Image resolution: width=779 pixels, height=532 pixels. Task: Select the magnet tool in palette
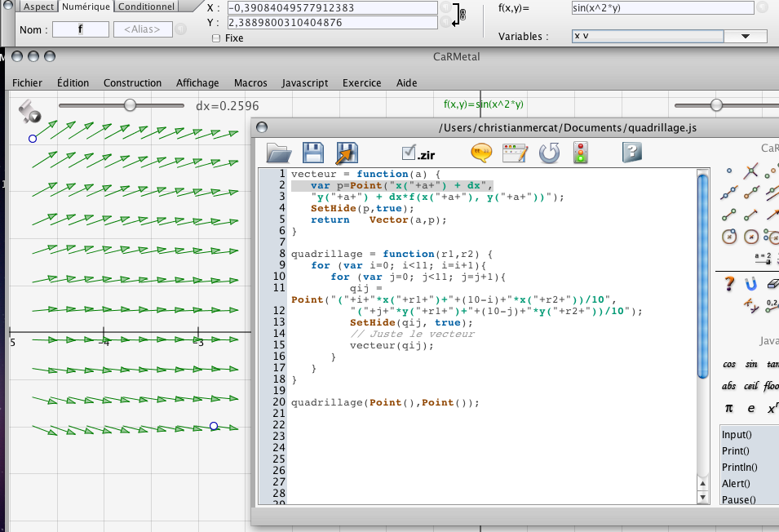point(751,283)
